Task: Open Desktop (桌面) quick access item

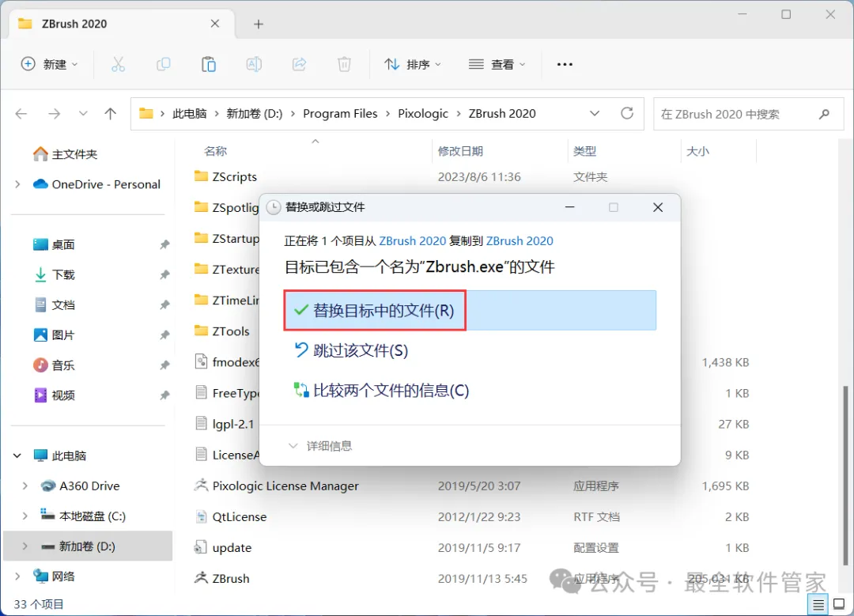Action: [54, 244]
